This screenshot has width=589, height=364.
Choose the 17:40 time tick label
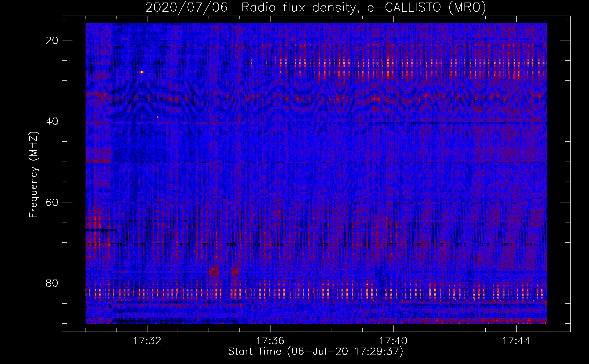click(x=393, y=341)
